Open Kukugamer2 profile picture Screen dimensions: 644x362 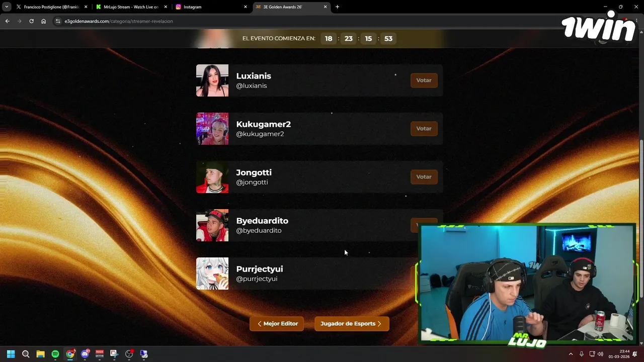pyautogui.click(x=212, y=129)
